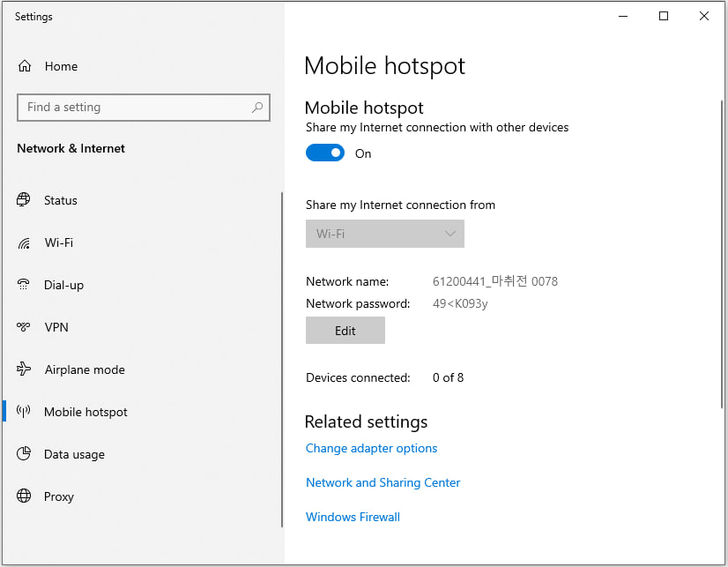
Task: Open the Windows Firewall link
Action: click(353, 517)
